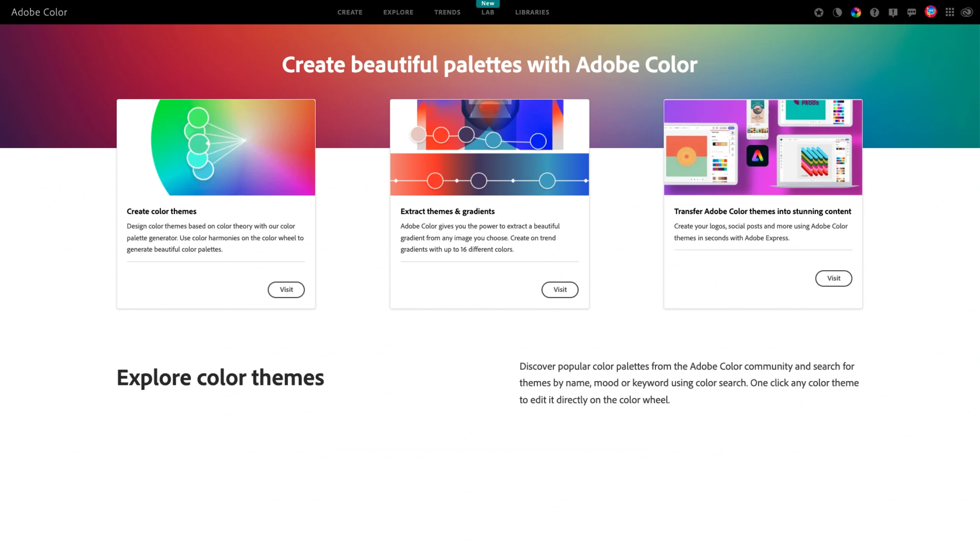This screenshot has width=980, height=546.
Task: Click Visit under Extract themes & gradients
Action: [560, 290]
